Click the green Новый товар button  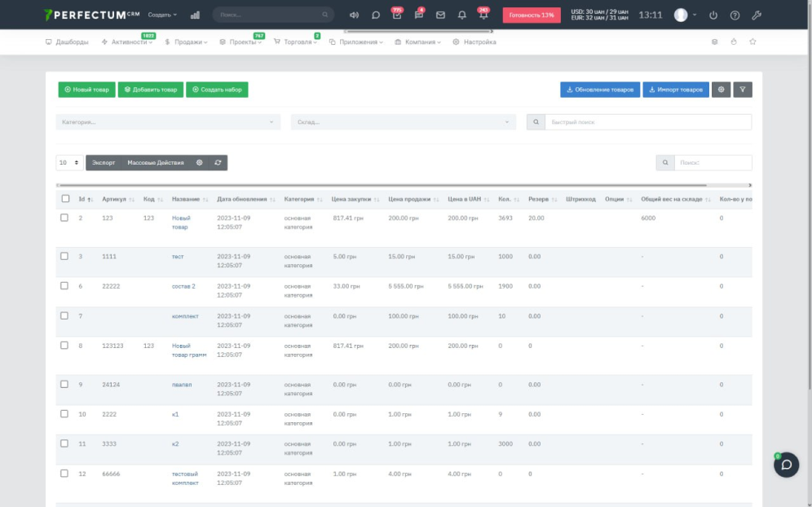86,90
